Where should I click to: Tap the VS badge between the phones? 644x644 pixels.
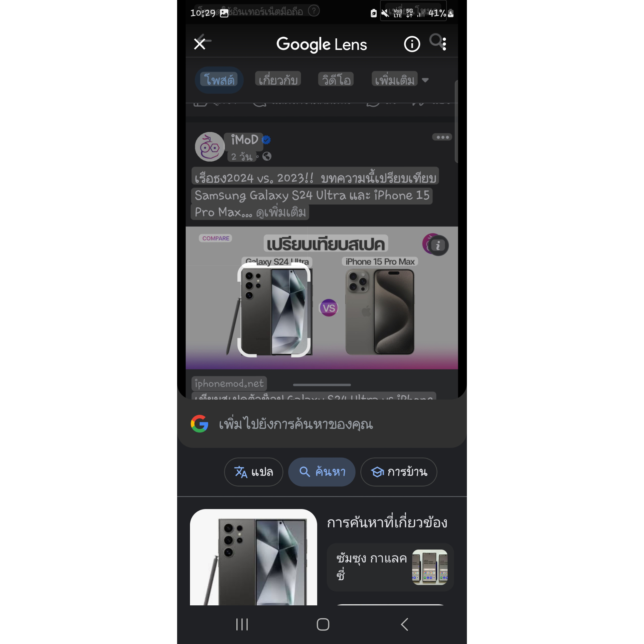click(329, 308)
